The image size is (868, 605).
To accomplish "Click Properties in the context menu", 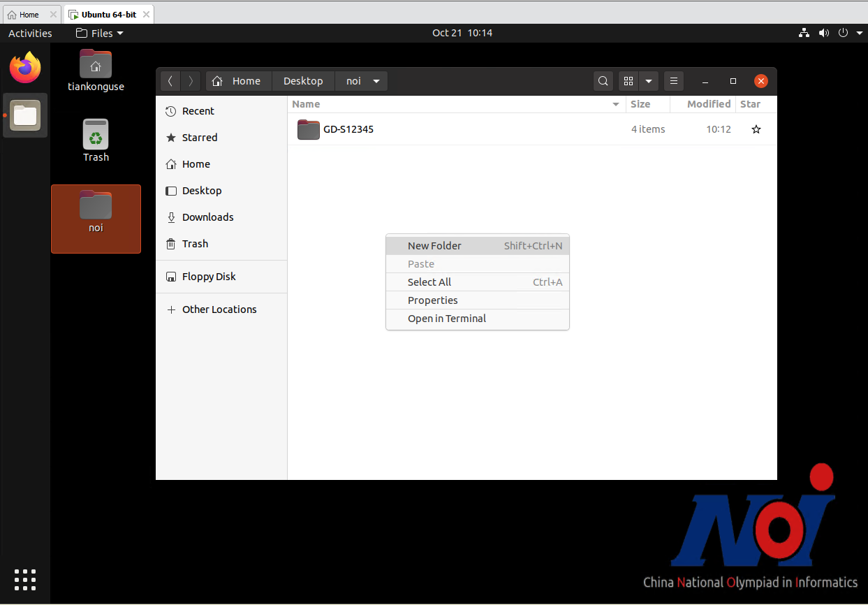I will pyautogui.click(x=433, y=300).
